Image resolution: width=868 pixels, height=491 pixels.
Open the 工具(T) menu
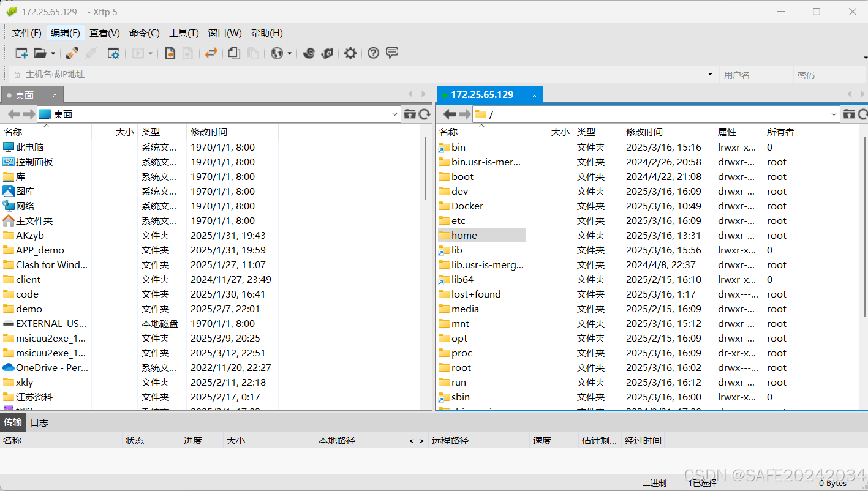point(183,32)
